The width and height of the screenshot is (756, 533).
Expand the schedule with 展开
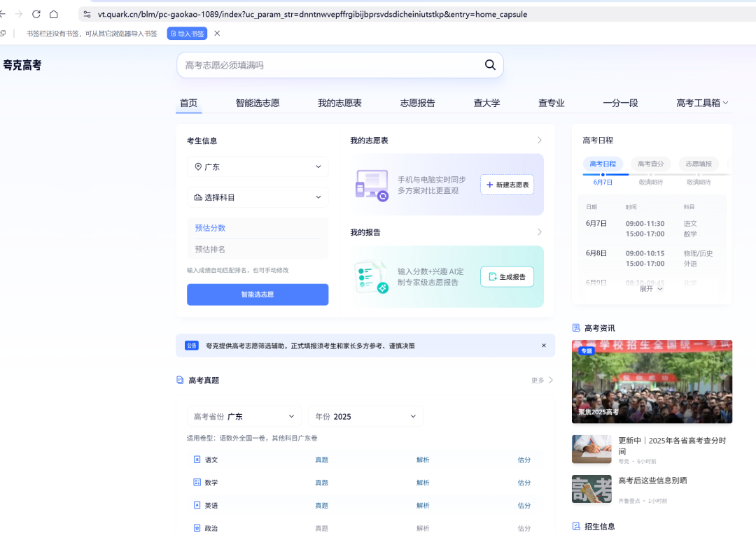(x=652, y=289)
